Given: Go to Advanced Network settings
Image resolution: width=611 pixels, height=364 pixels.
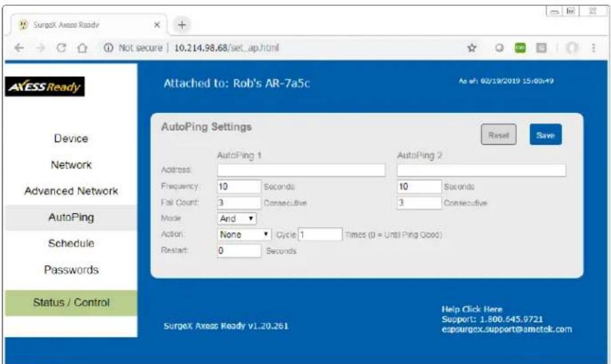Looking at the screenshot, I should point(71,191).
